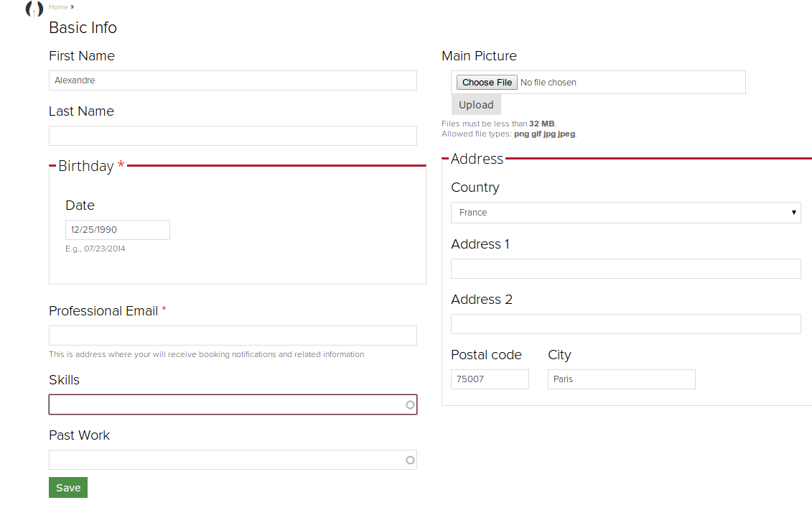This screenshot has width=812, height=518.
Task: Click the 'Files must be less than 32 MB' text
Action: 499,124
